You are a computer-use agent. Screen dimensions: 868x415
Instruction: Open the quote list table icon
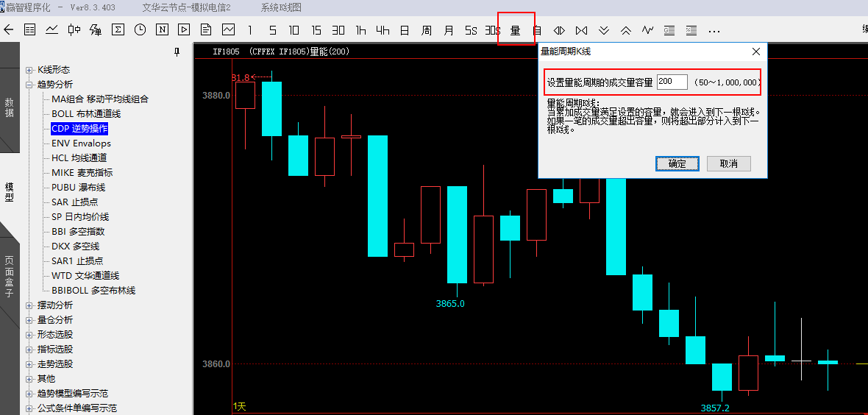click(x=30, y=30)
